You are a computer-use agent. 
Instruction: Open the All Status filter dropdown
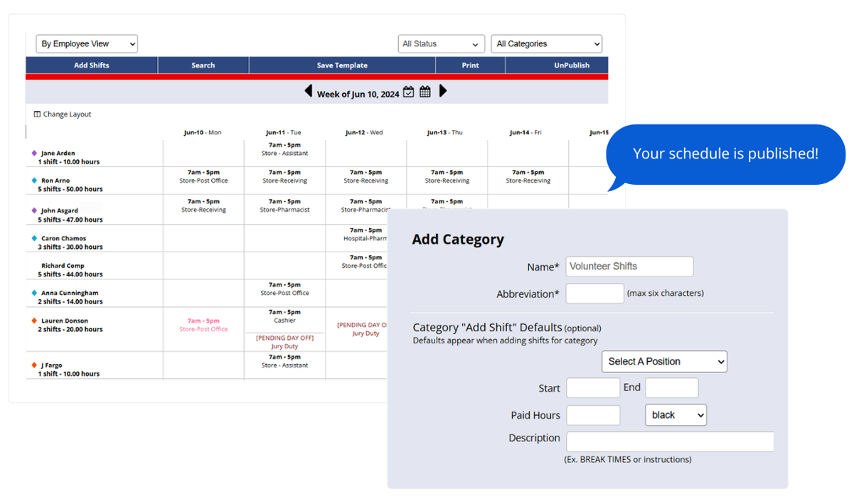[441, 43]
